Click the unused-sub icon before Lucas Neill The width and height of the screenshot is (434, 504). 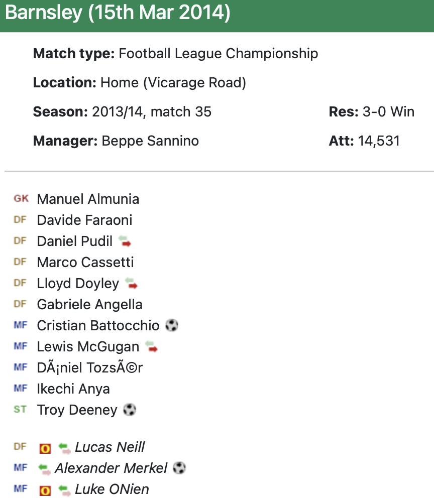pyautogui.click(x=45, y=448)
